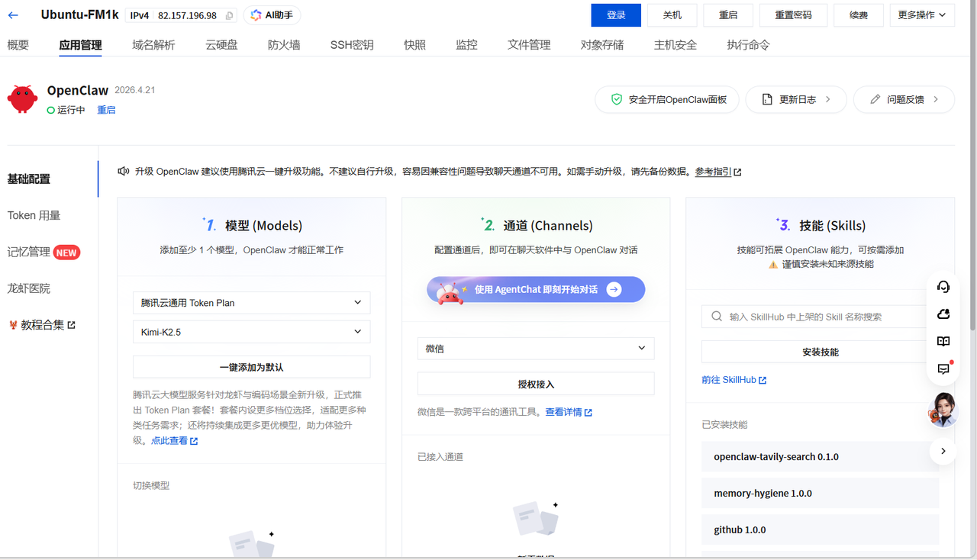Click the 安装技能 button
The image size is (977, 560).
(x=820, y=352)
